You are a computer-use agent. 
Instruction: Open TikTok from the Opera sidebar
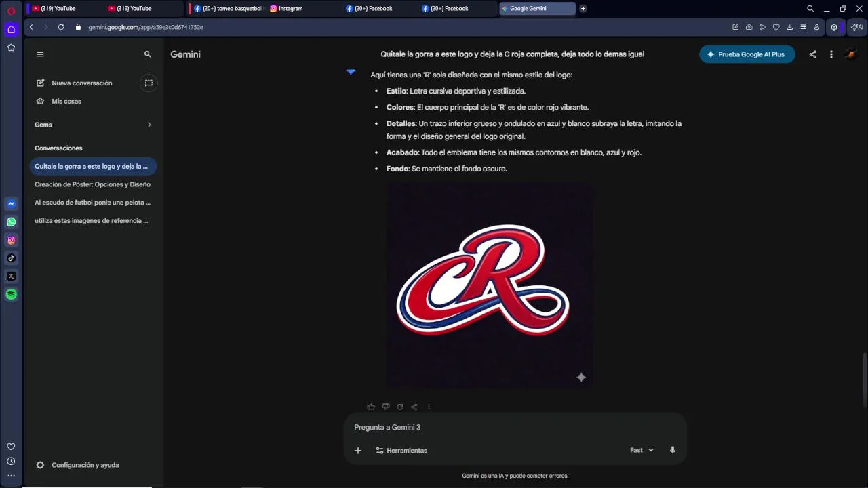[x=11, y=258]
